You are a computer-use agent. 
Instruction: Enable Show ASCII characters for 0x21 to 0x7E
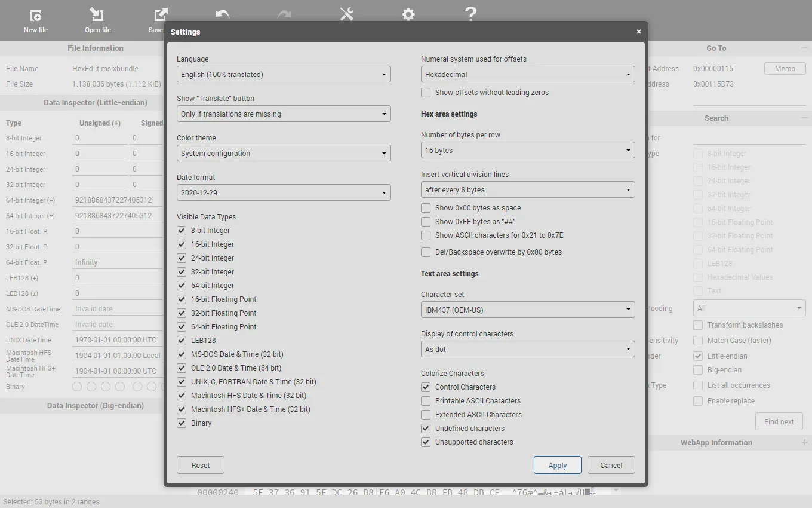(426, 235)
